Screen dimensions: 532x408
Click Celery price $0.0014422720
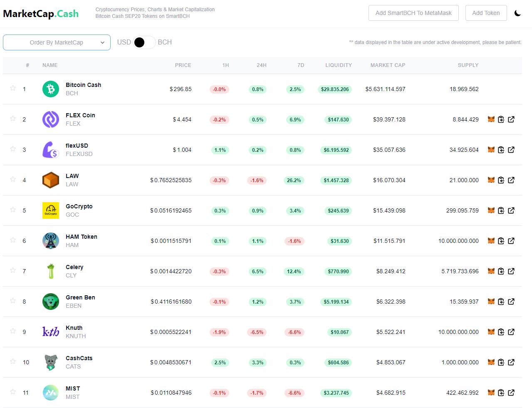click(x=171, y=271)
